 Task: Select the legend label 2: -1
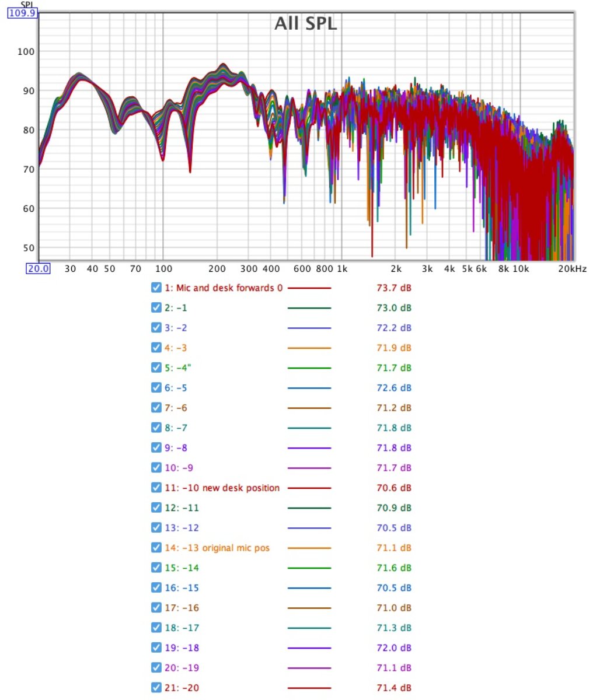click(x=176, y=308)
